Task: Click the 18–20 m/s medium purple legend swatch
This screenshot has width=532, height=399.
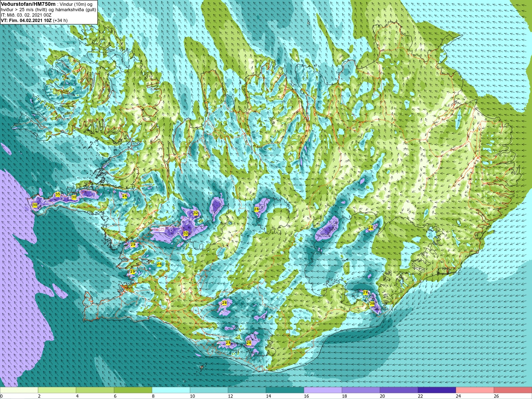Action: click(x=361, y=390)
